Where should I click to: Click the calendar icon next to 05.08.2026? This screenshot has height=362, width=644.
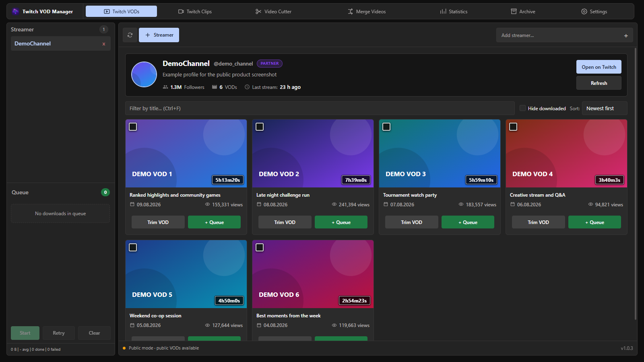(132, 325)
